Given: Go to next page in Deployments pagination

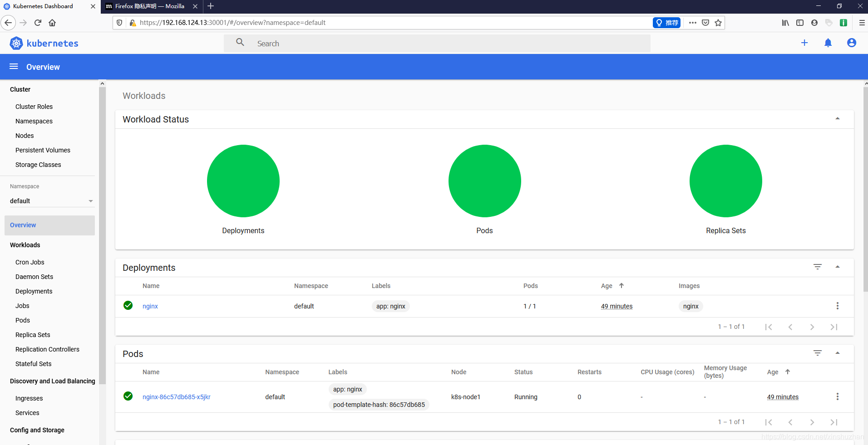Looking at the screenshot, I should pos(812,327).
